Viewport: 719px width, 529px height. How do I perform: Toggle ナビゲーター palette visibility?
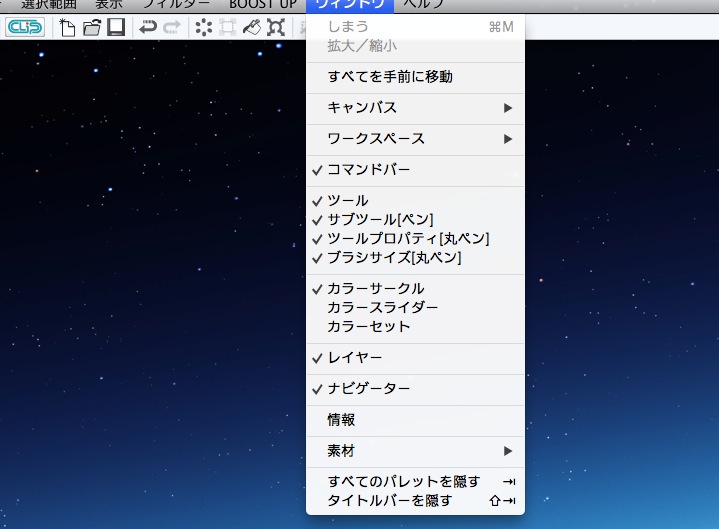click(415, 389)
